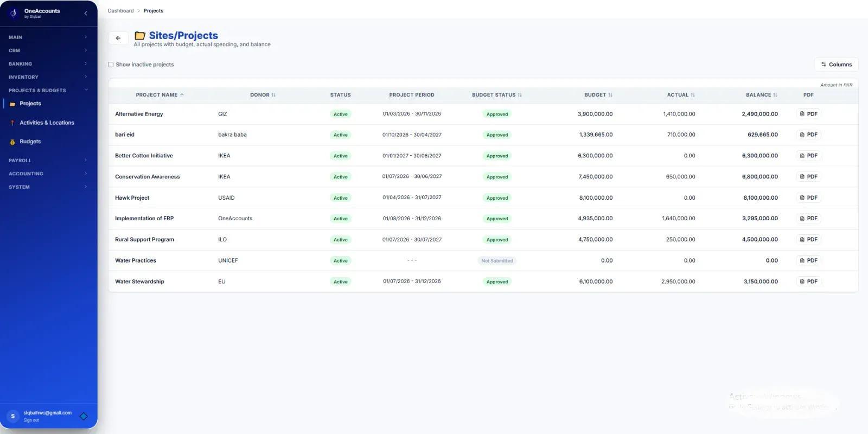Click the UNICEF donor cell
The image size is (868, 434).
pyautogui.click(x=228, y=261)
